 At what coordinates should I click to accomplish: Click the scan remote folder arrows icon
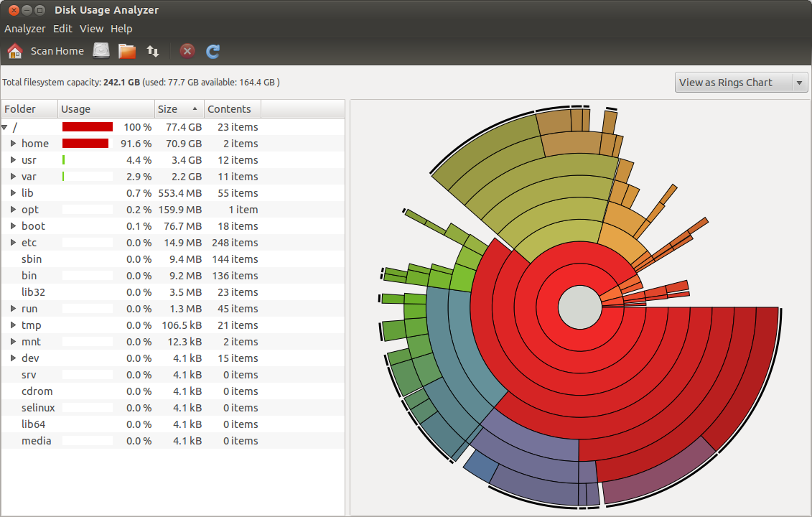click(x=152, y=51)
